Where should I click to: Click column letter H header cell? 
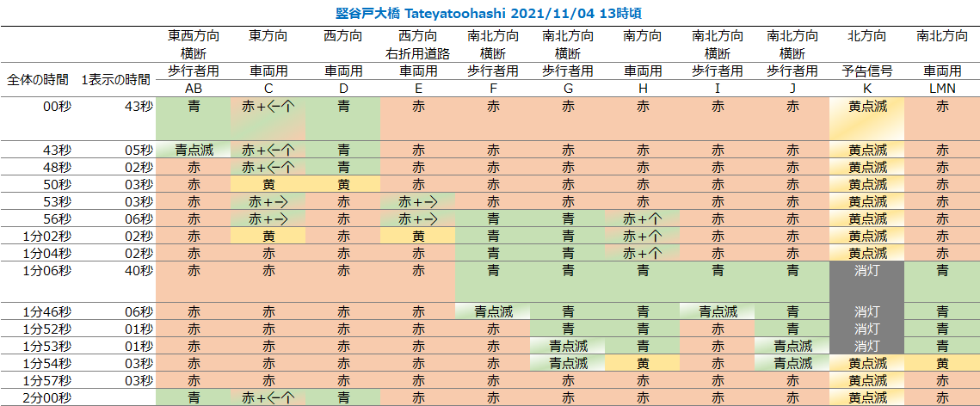click(x=643, y=89)
